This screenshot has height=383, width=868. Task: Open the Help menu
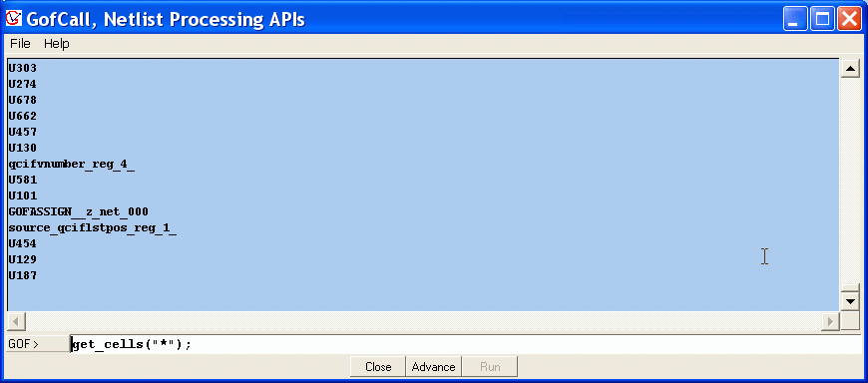click(57, 43)
